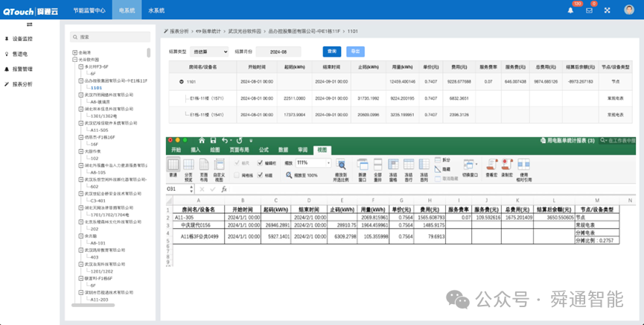This screenshot has width=644, height=325.
Task: Open the notification bell in the top bar
Action: 570,10
